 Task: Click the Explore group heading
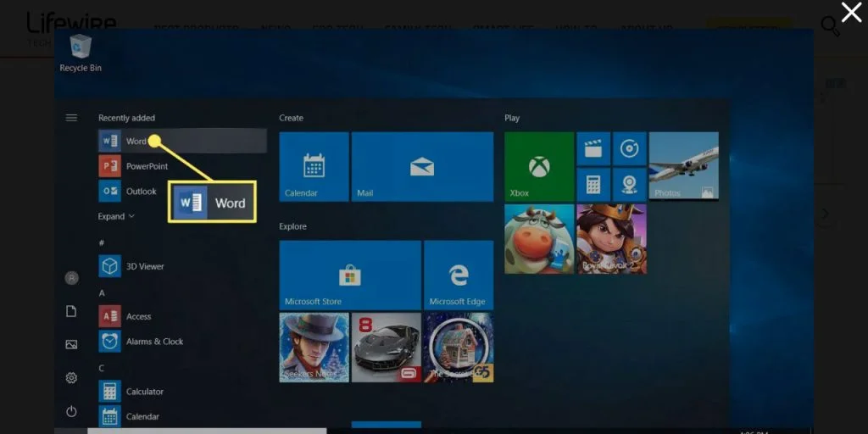click(292, 226)
